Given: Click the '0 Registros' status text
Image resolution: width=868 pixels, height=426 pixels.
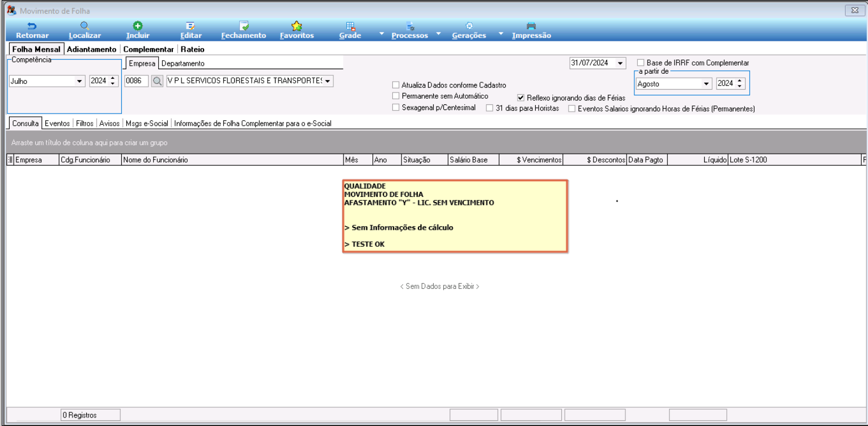Looking at the screenshot, I should coord(80,415).
